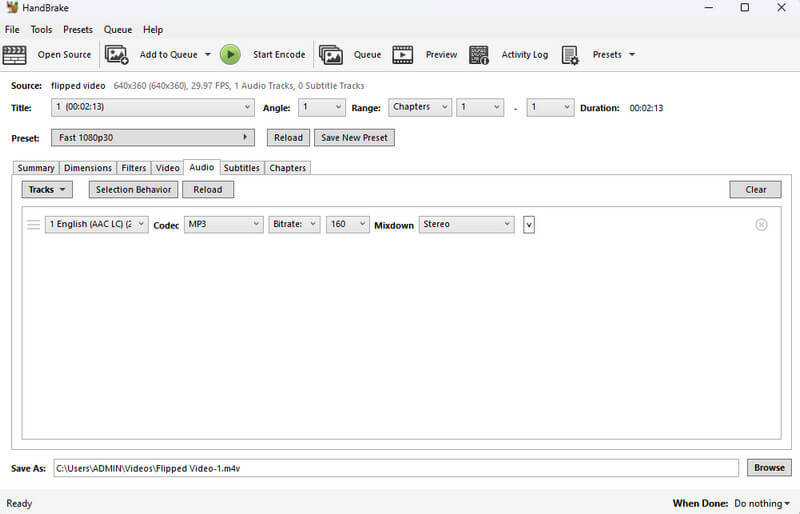Click the Add to Queue icon
The height and width of the screenshot is (514, 800).
(117, 55)
